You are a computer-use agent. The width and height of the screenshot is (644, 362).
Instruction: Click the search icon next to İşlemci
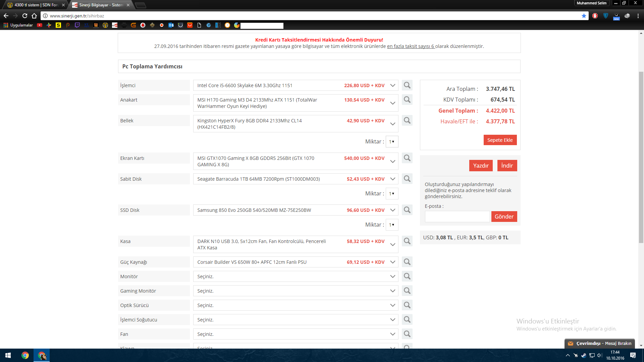coord(407,85)
